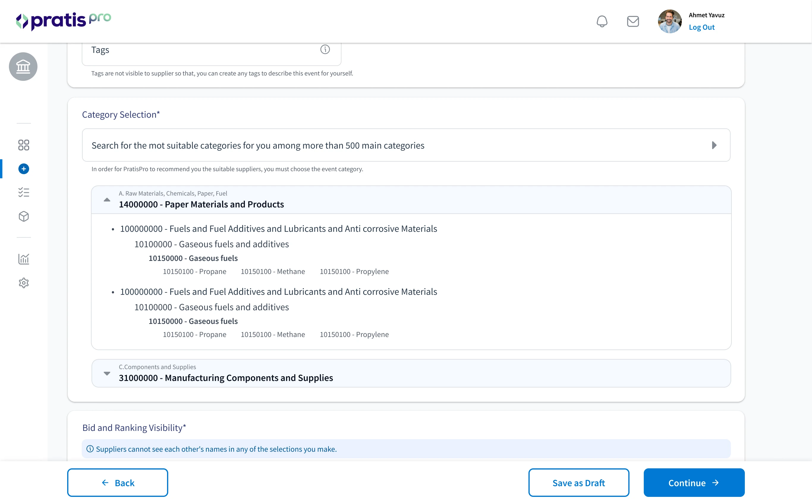Click the checklist/tasks icon
This screenshot has width=812, height=504.
pyautogui.click(x=23, y=193)
